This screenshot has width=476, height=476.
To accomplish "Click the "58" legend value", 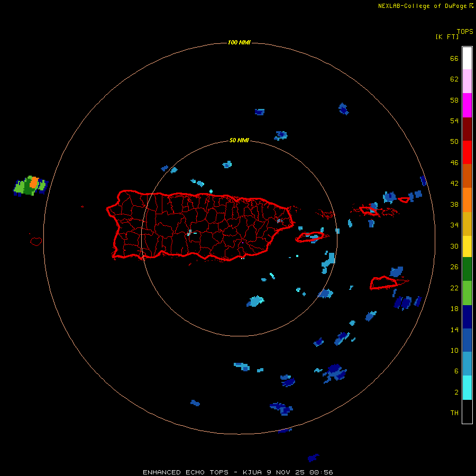I will click(454, 100).
